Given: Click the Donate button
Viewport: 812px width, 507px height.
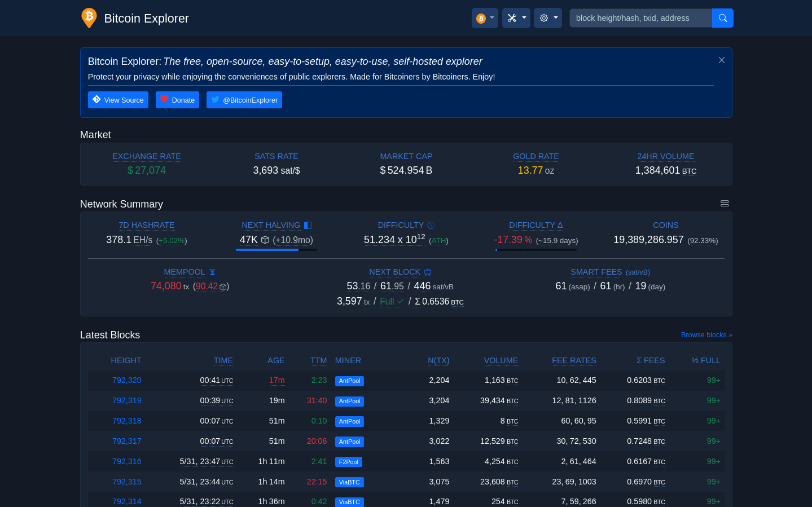Looking at the screenshot, I should pyautogui.click(x=177, y=100).
